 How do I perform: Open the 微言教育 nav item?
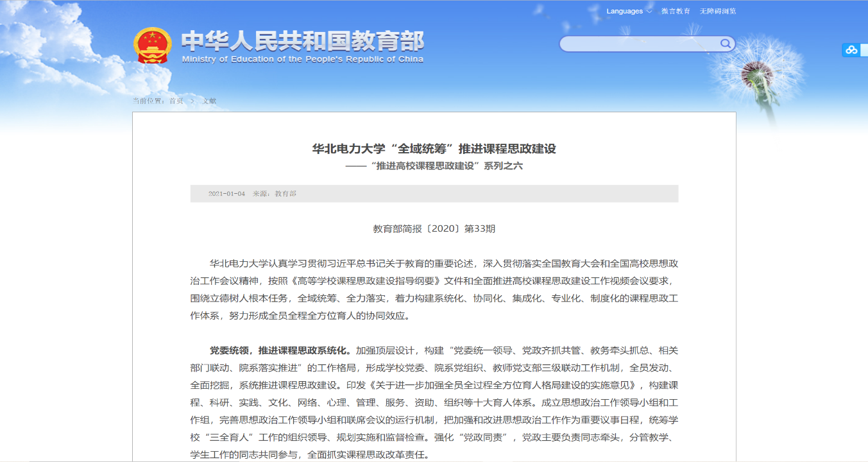coord(675,11)
